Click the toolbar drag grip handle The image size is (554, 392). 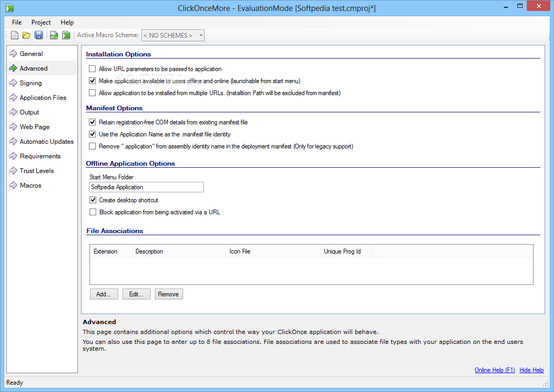6,35
